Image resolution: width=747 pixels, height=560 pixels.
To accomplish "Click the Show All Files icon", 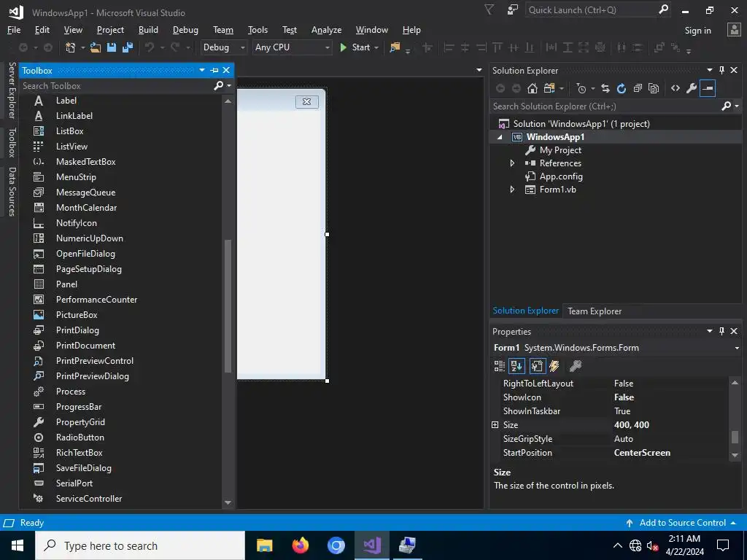I will pyautogui.click(x=654, y=88).
